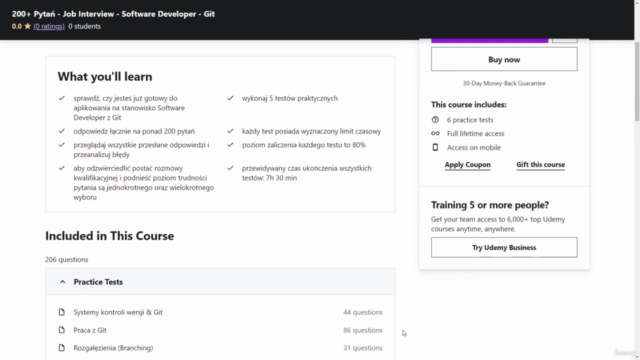Image resolution: width=640 pixels, height=360 pixels.
Task: Select the Praca z Git test
Action: click(90, 330)
